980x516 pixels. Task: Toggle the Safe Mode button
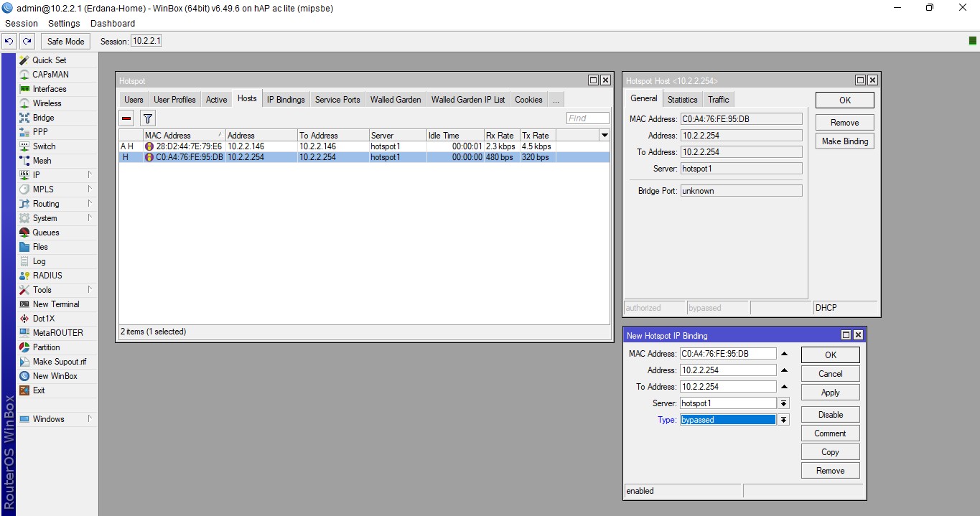[65, 42]
